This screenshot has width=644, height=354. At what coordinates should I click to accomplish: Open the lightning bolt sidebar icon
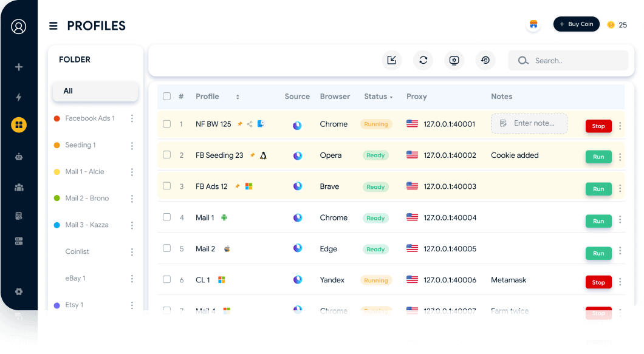(19, 97)
